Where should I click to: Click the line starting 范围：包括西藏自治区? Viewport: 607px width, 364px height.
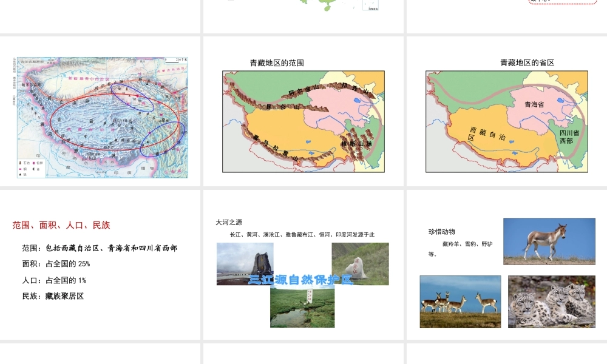tap(100, 248)
